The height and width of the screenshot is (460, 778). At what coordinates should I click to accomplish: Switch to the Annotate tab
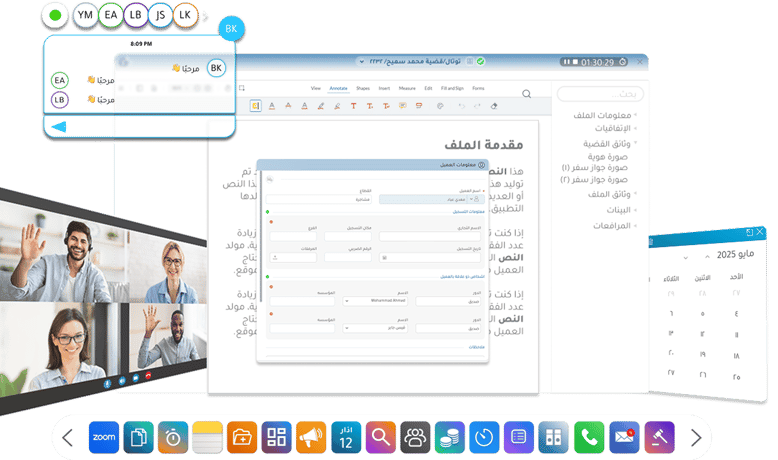pyautogui.click(x=338, y=88)
